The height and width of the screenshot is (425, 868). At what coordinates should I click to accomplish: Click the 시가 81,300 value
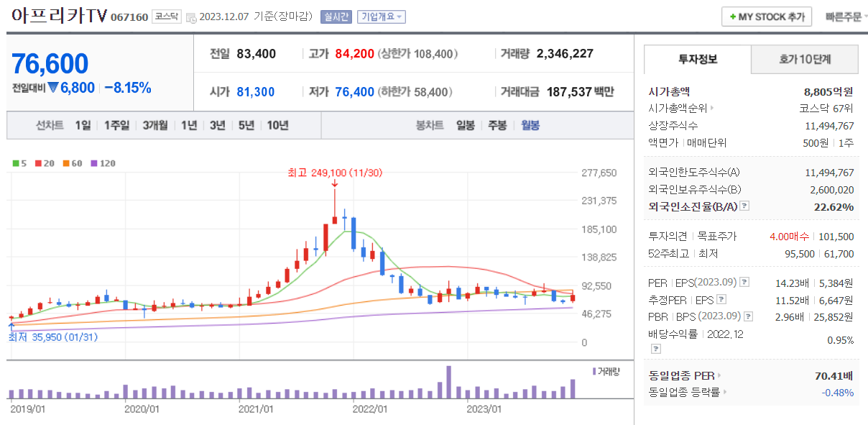(255, 92)
